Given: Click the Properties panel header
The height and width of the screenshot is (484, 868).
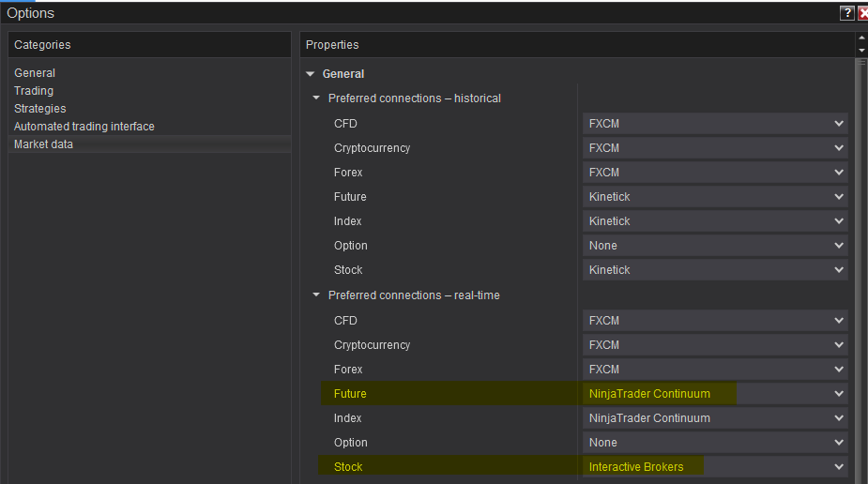Looking at the screenshot, I should coord(577,45).
